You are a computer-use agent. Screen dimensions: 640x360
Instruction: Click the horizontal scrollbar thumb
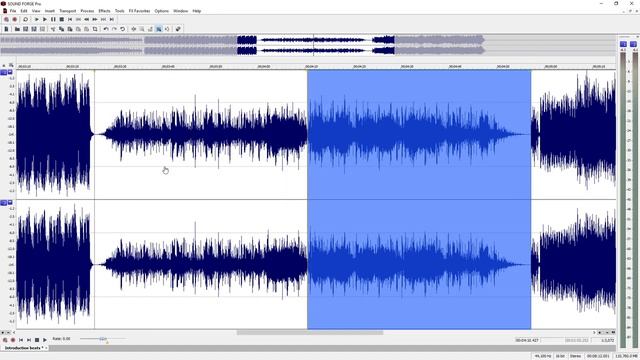[310, 333]
